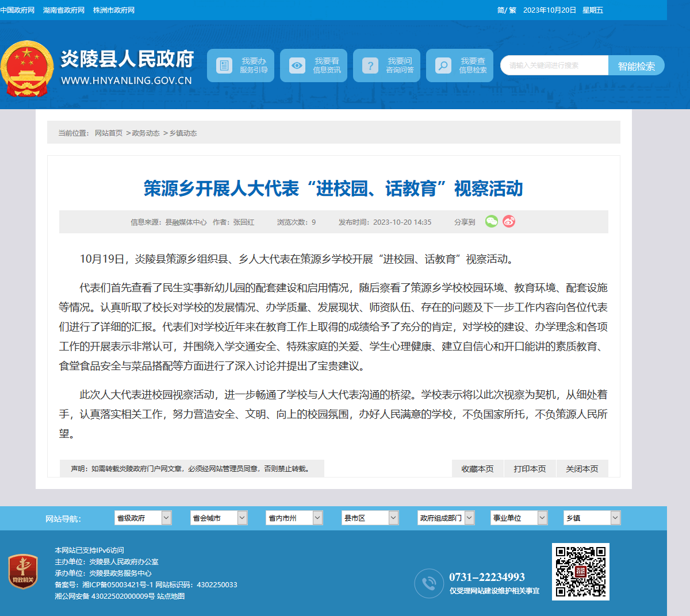Click the 党政机关 red badge icon

[x=23, y=572]
